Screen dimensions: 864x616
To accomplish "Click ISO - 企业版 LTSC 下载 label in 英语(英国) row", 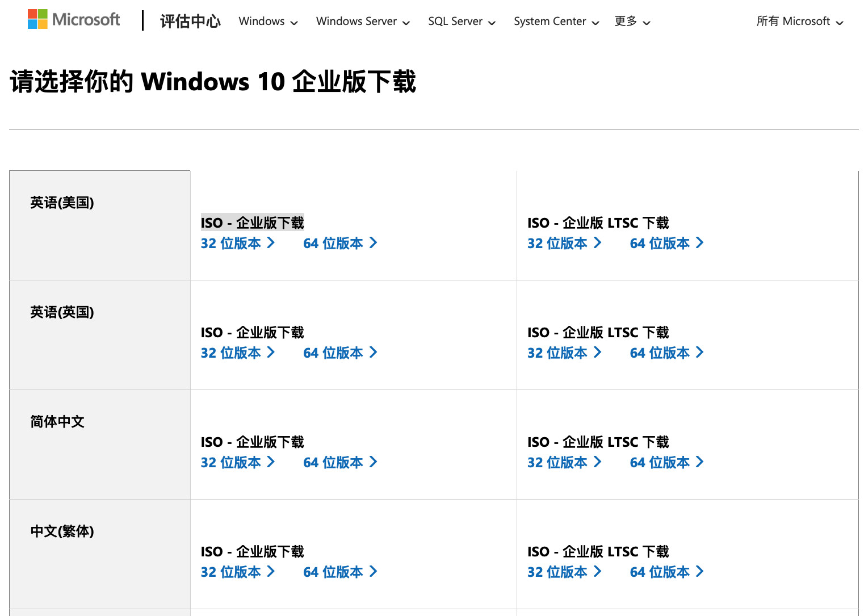I will click(x=598, y=332).
